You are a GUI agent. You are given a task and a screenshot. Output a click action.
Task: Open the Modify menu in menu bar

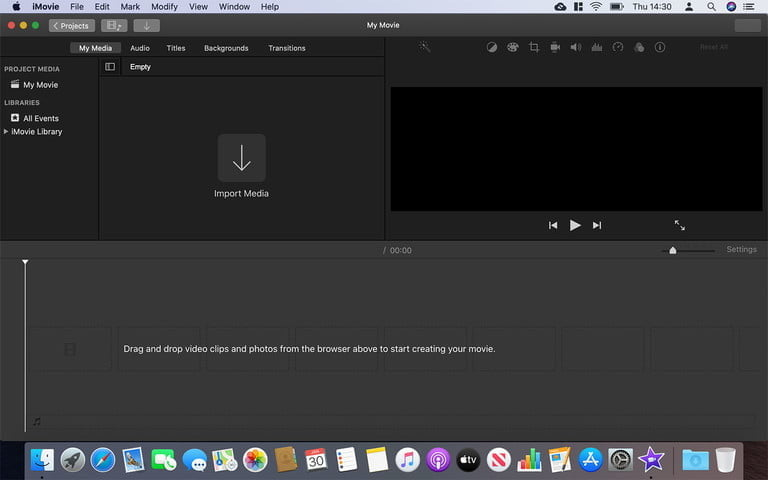coord(164,6)
